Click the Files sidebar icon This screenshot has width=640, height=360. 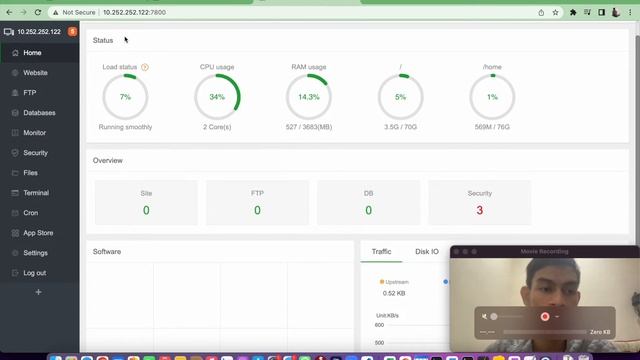click(15, 173)
